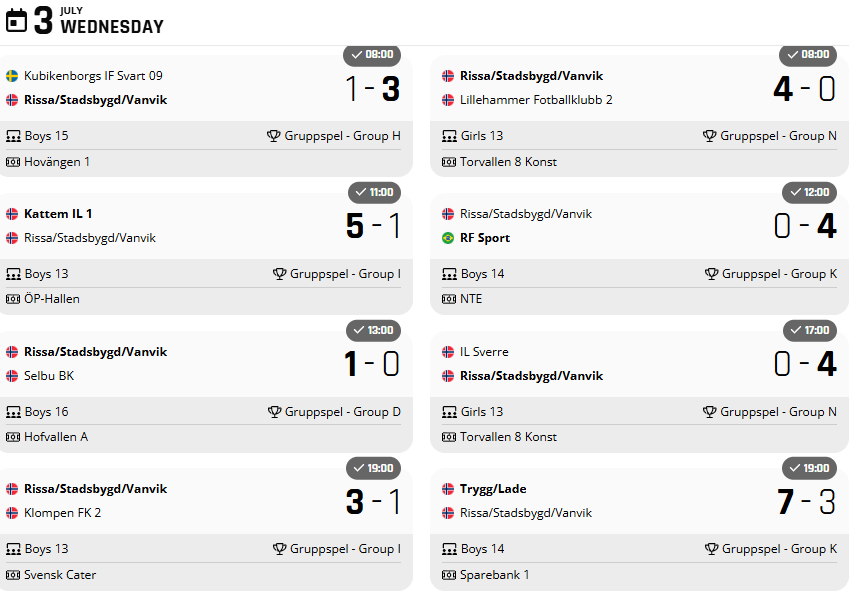
Task: Click the 5 - 1 score for Kattem match
Action: [373, 226]
